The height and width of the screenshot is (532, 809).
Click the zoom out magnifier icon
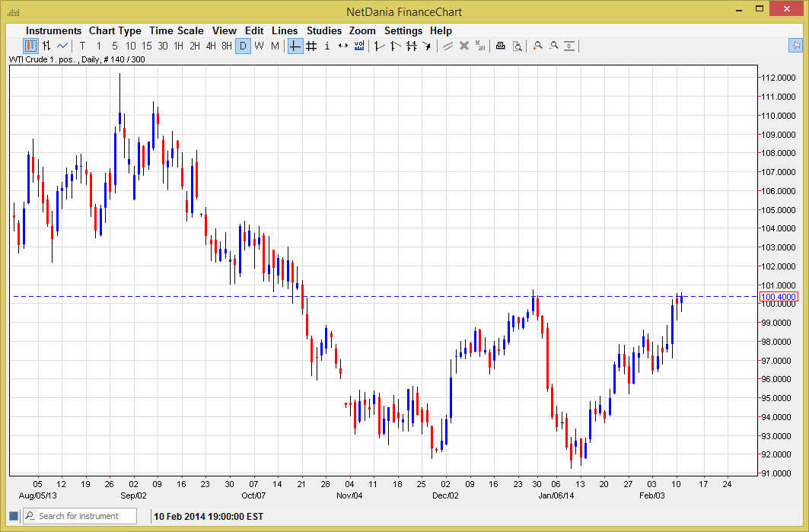pyautogui.click(x=553, y=46)
